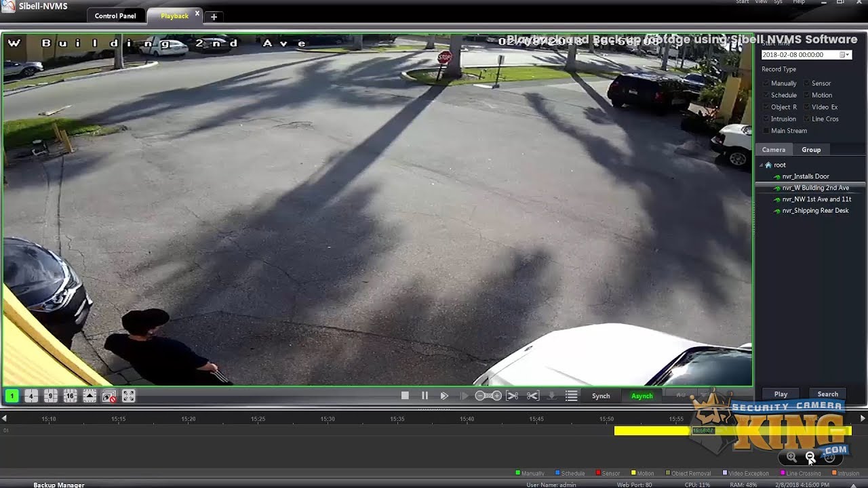The height and width of the screenshot is (488, 868).
Task: Open the start time calendar dropdown
Action: coord(845,55)
